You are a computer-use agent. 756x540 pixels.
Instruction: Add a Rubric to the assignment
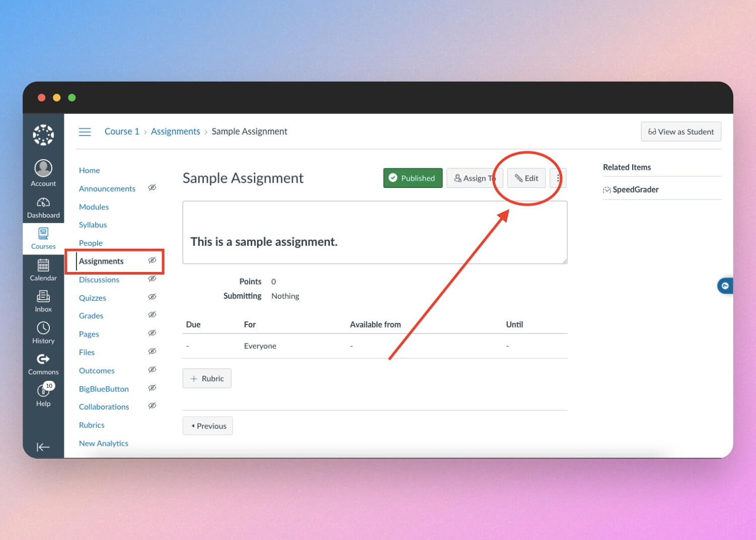tap(207, 378)
